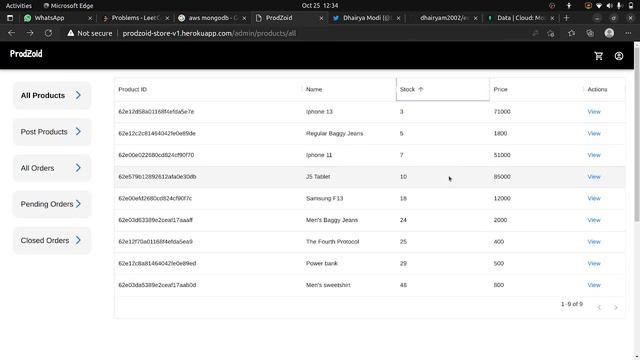
Task: Go to next table page arrow
Action: (x=616, y=307)
